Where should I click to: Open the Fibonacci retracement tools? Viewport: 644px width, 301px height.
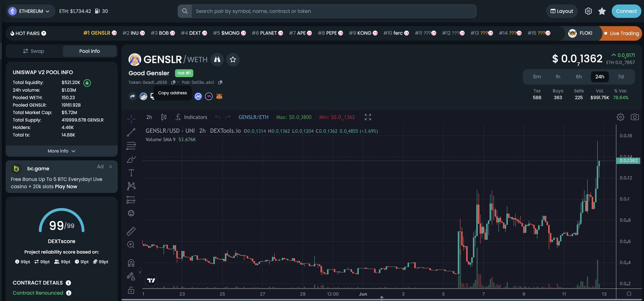coord(131,146)
